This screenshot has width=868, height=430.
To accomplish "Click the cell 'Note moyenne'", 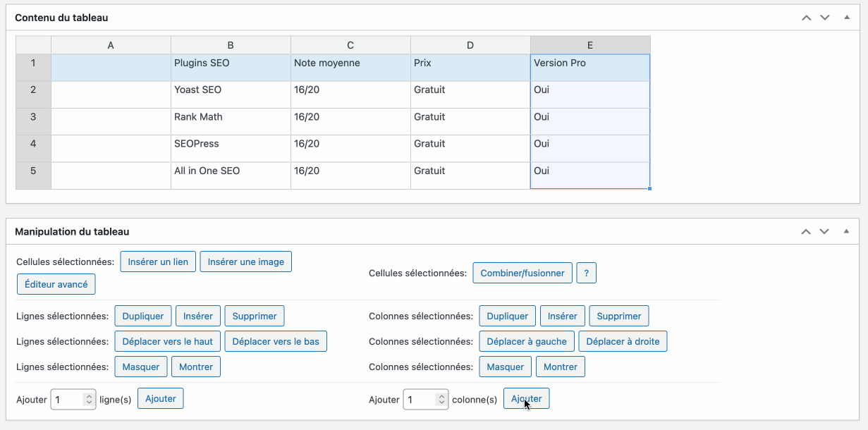I will click(x=350, y=68).
